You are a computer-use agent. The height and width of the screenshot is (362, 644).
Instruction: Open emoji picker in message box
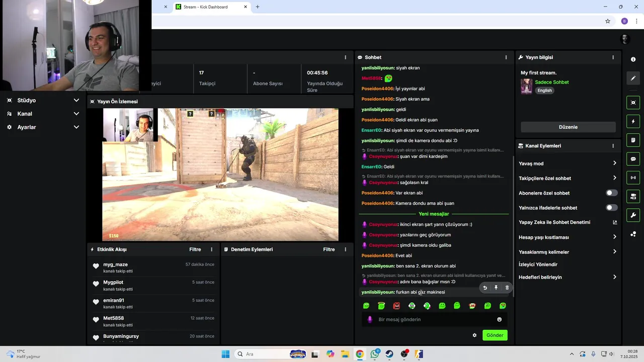click(x=500, y=319)
